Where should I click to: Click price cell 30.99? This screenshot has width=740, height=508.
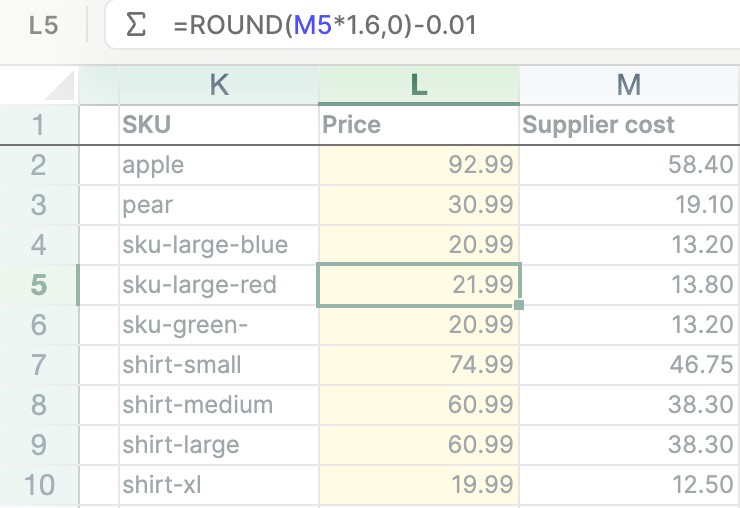tap(419, 205)
